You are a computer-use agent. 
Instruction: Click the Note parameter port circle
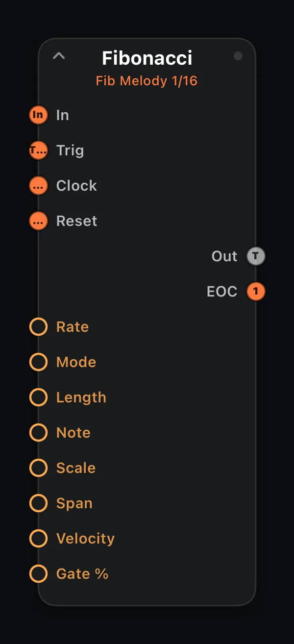38,433
